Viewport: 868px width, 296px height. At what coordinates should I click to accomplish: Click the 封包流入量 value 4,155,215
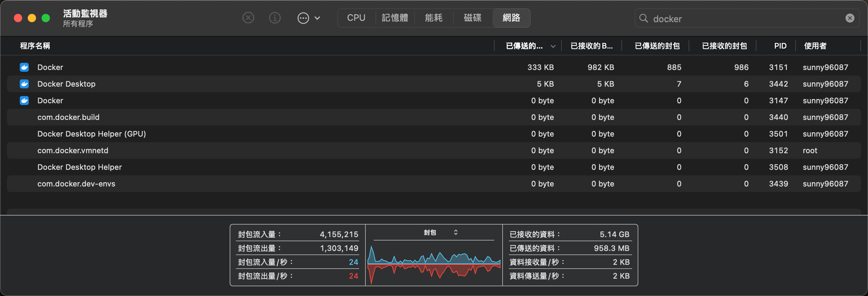(x=339, y=234)
